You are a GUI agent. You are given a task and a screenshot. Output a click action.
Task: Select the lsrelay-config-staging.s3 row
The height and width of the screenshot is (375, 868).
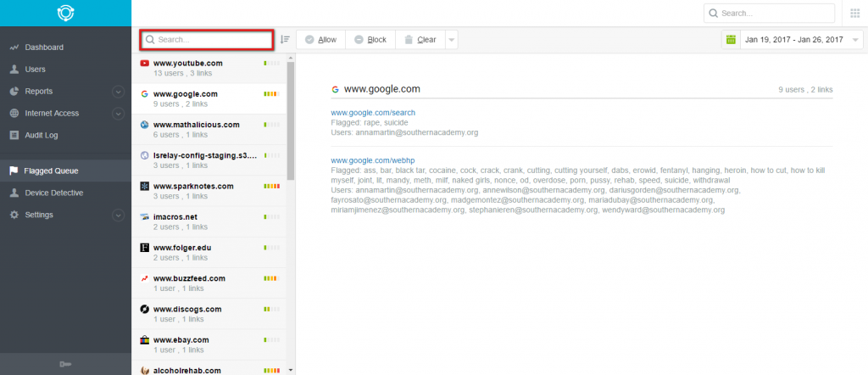[x=209, y=160]
